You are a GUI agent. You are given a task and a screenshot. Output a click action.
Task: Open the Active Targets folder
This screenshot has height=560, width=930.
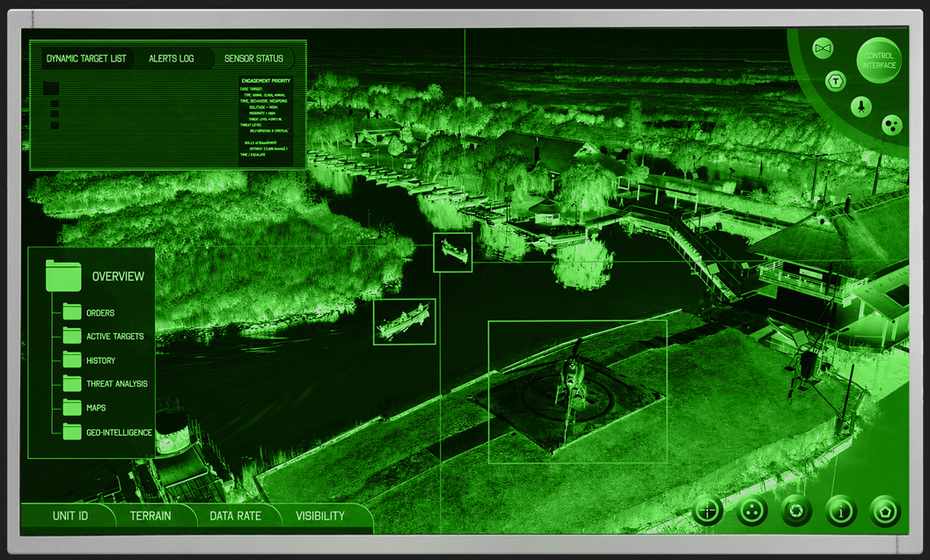[104, 336]
